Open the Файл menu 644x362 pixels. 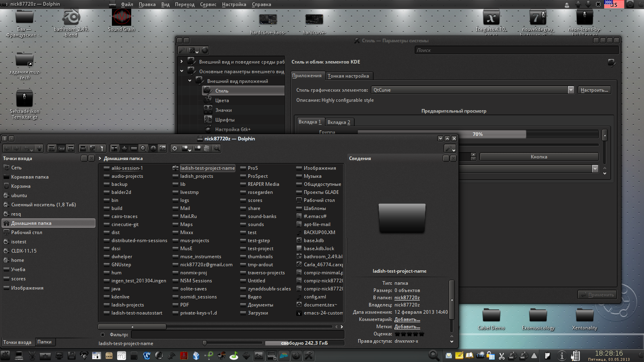coord(127,4)
